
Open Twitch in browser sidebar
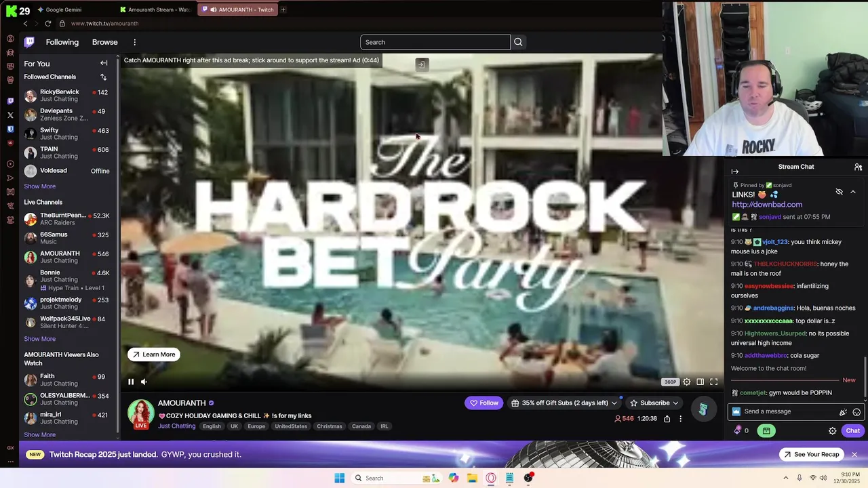[10, 101]
